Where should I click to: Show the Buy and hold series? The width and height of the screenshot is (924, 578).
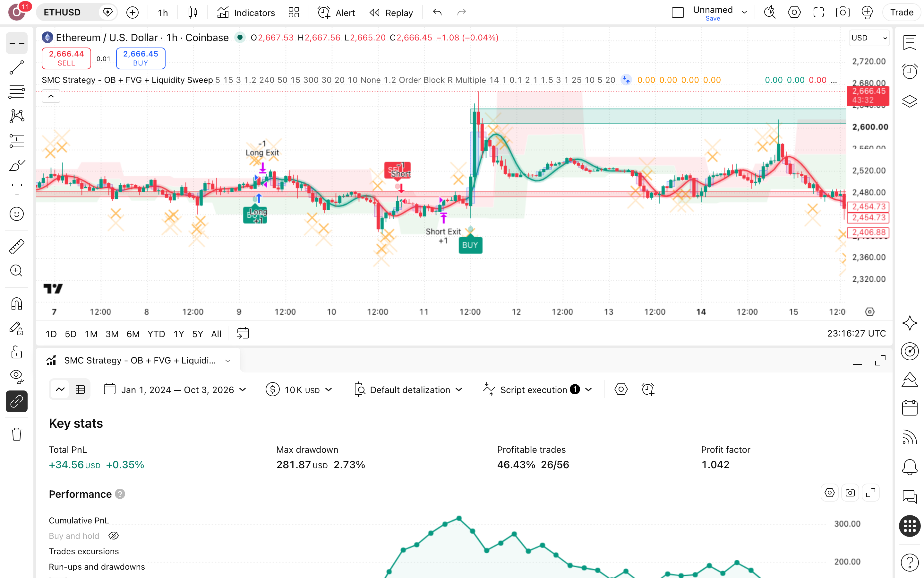113,536
